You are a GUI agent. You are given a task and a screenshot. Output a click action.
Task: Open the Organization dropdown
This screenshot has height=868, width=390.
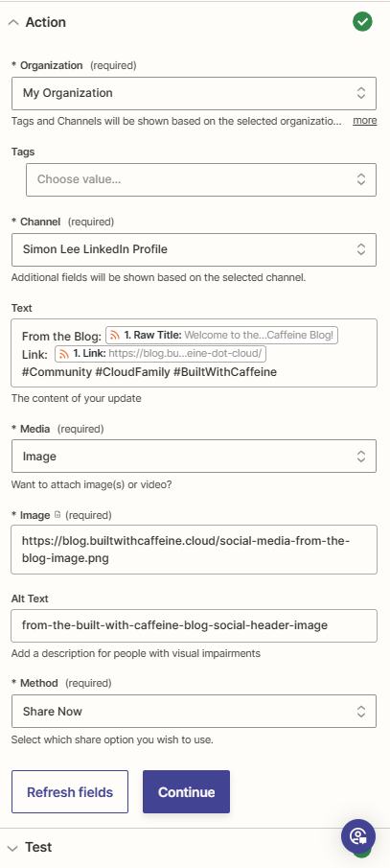click(x=194, y=93)
